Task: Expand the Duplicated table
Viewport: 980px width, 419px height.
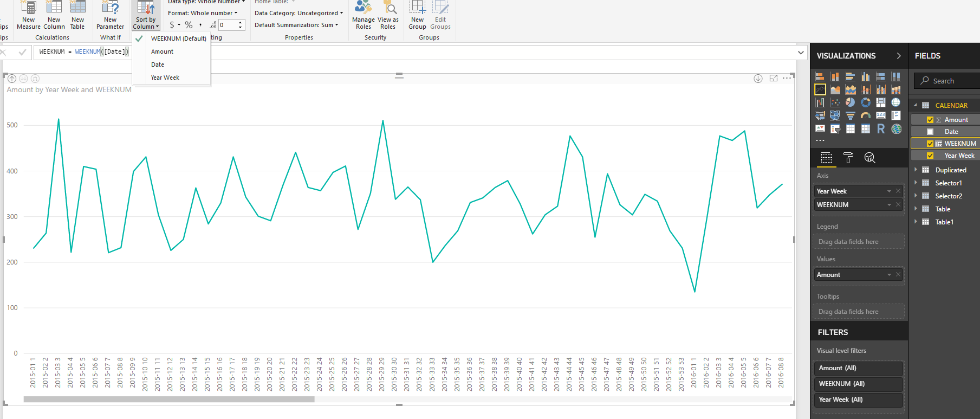Action: click(916, 170)
